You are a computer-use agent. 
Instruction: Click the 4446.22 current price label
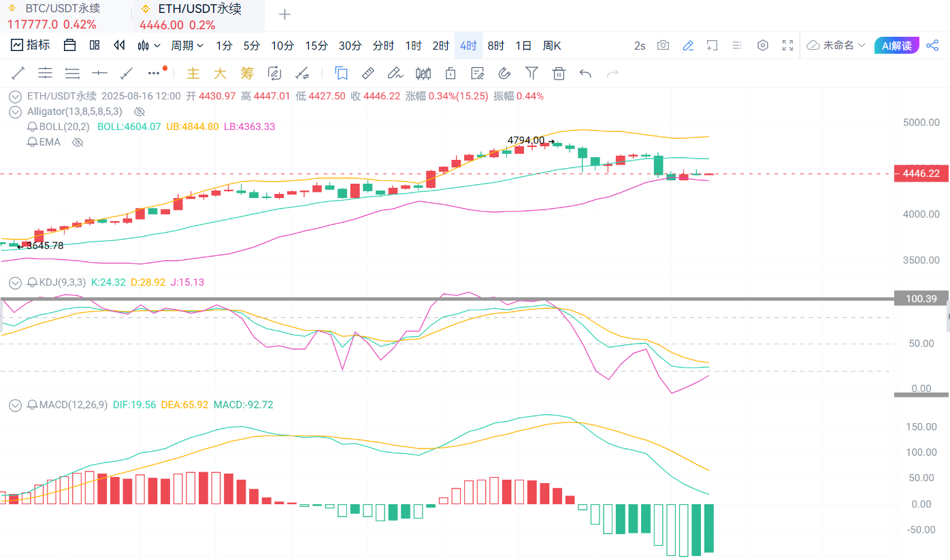point(921,174)
